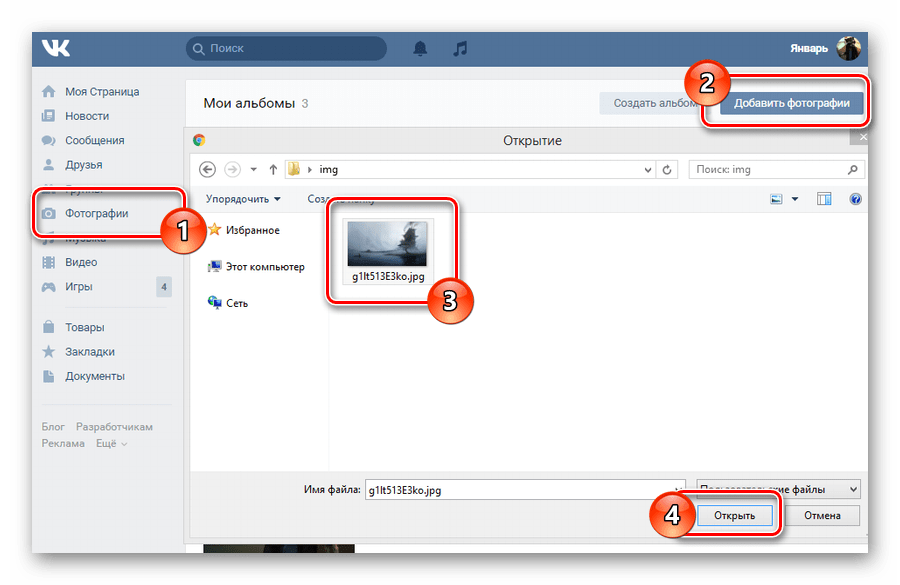This screenshot has height=585, width=900.
Task: Click the change view icon
Action: 776,199
